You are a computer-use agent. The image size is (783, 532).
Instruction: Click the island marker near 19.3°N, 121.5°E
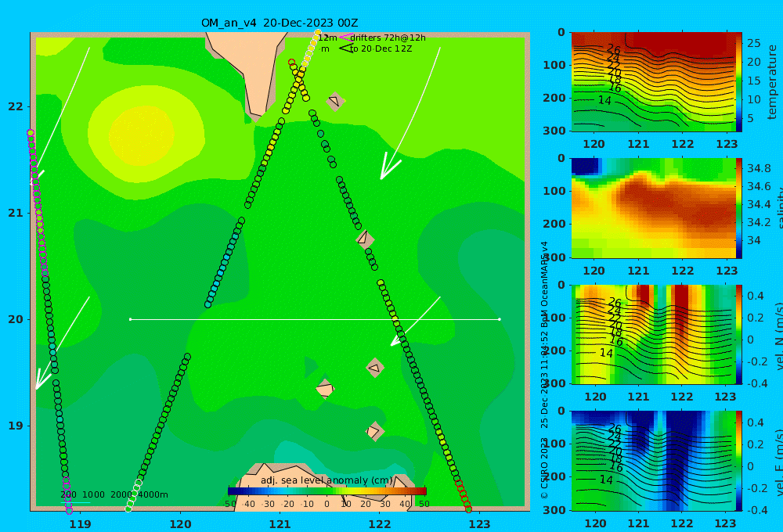click(x=325, y=389)
